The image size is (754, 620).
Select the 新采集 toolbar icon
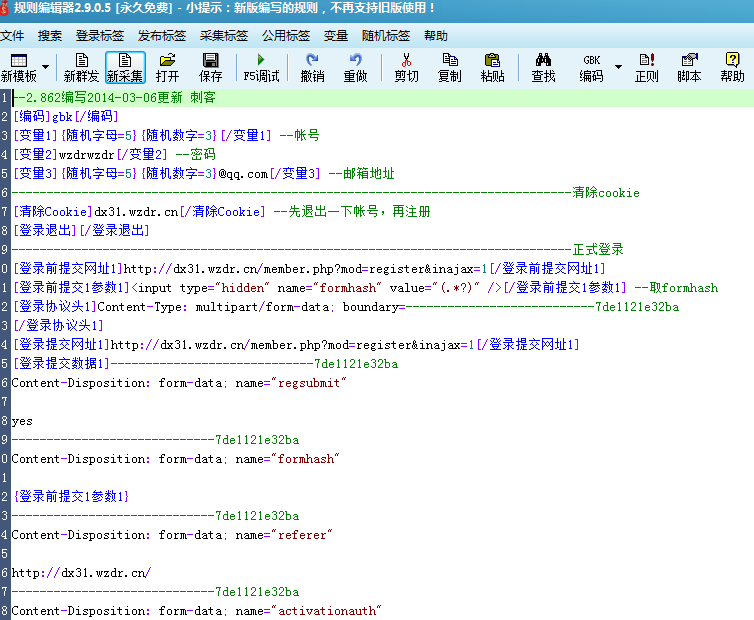pyautogui.click(x=125, y=68)
